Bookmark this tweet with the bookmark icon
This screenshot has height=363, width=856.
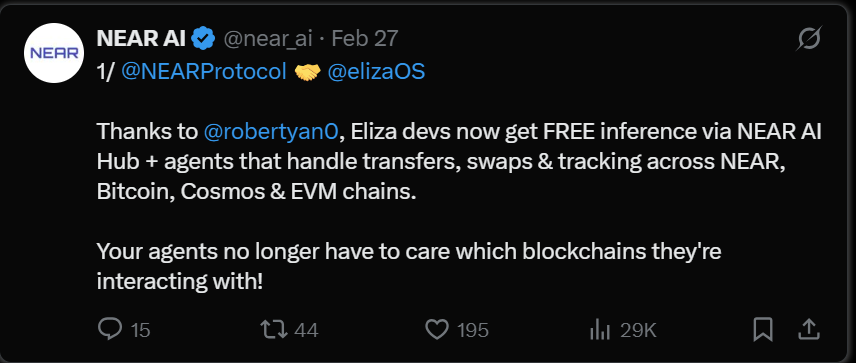point(763,330)
